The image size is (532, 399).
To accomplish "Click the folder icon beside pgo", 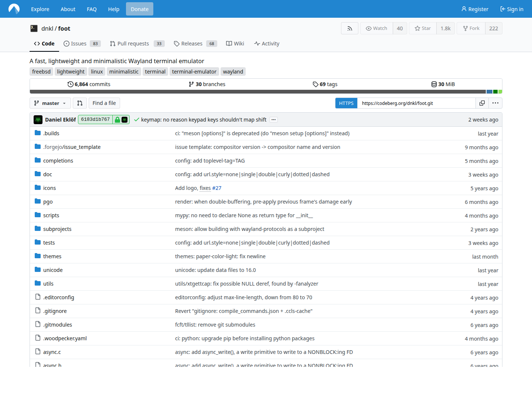I will pos(38,201).
